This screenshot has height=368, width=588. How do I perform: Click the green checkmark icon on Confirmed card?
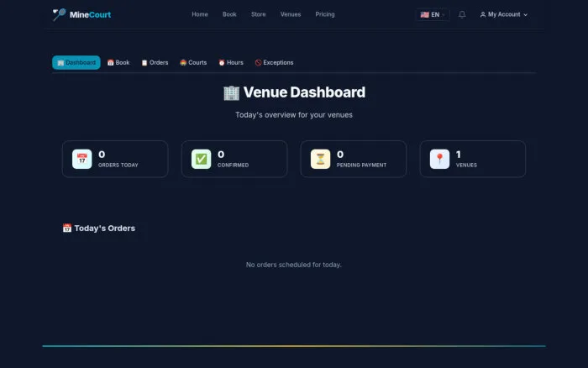coord(201,159)
